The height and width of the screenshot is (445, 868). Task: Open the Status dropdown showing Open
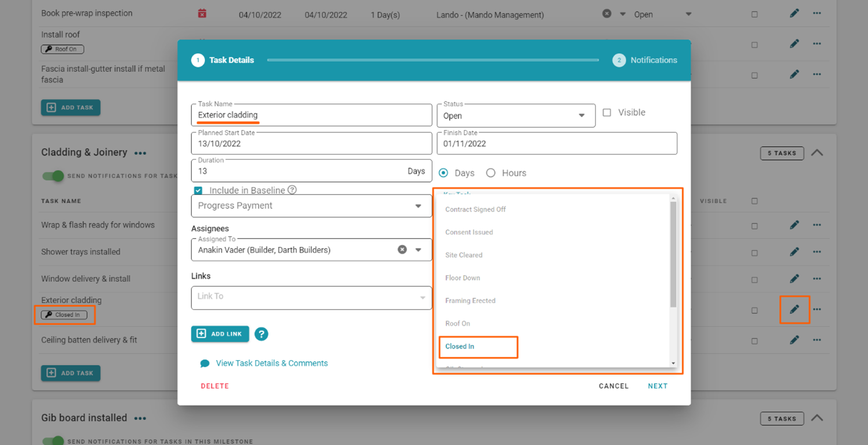coord(581,116)
